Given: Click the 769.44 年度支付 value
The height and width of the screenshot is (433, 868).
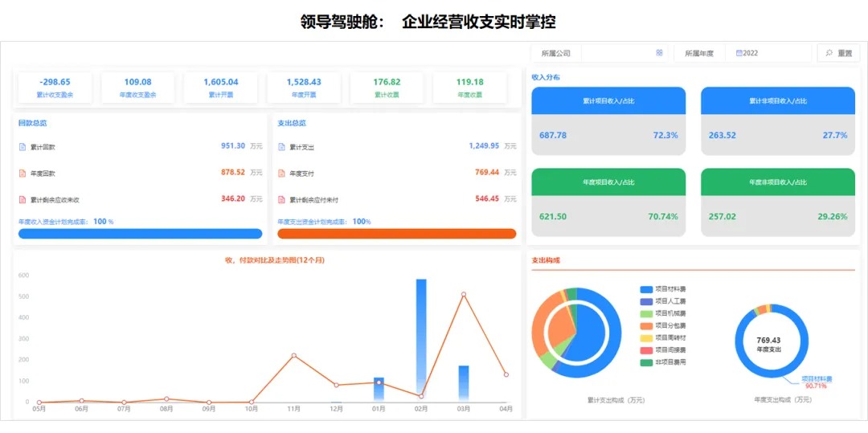Looking at the screenshot, I should click(487, 172).
